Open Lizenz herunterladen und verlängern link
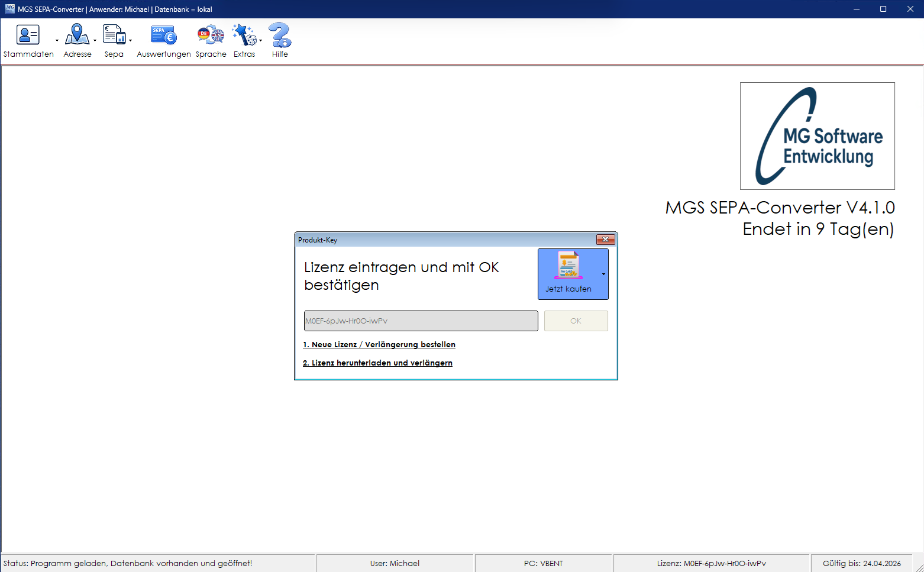The width and height of the screenshot is (924, 572). (377, 363)
